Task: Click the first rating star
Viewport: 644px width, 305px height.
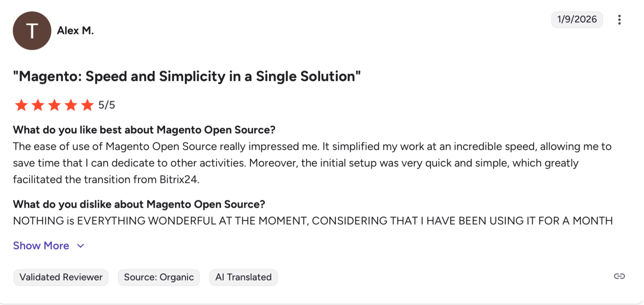Action: point(21,105)
